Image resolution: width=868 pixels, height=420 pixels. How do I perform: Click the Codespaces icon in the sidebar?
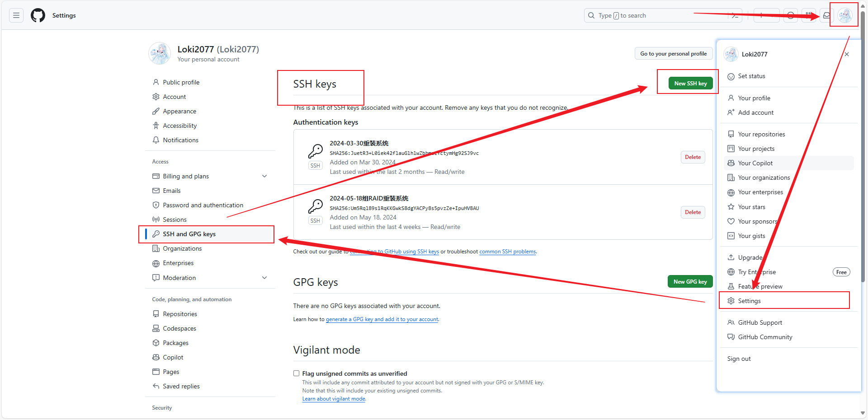point(156,328)
